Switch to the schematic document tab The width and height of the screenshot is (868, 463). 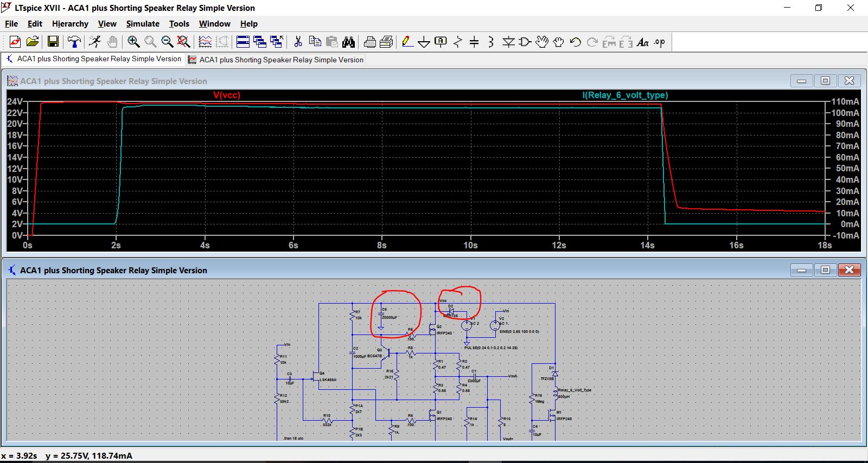coord(93,59)
